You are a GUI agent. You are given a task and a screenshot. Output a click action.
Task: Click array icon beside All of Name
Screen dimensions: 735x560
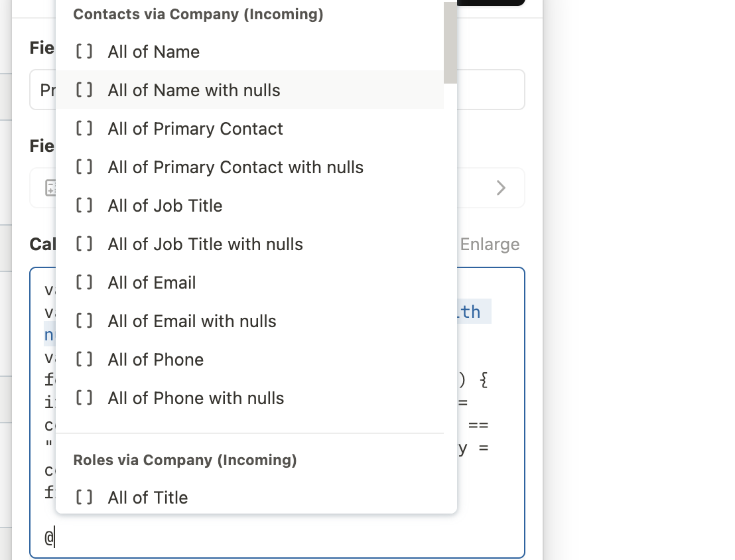coord(84,51)
